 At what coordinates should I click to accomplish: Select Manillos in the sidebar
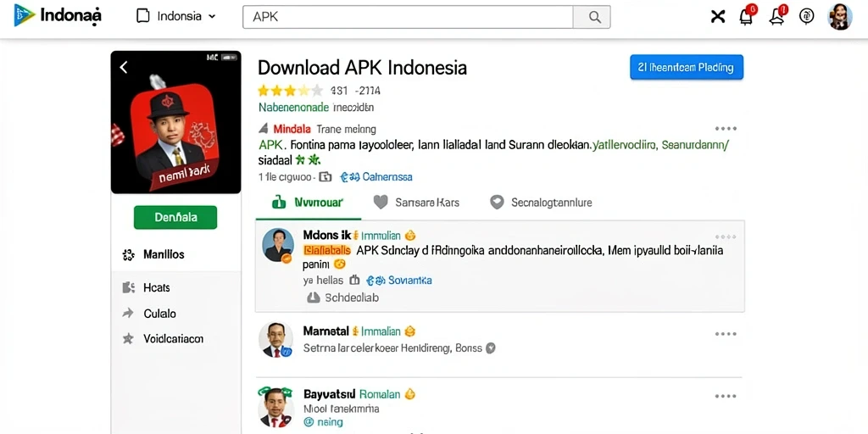(x=164, y=254)
